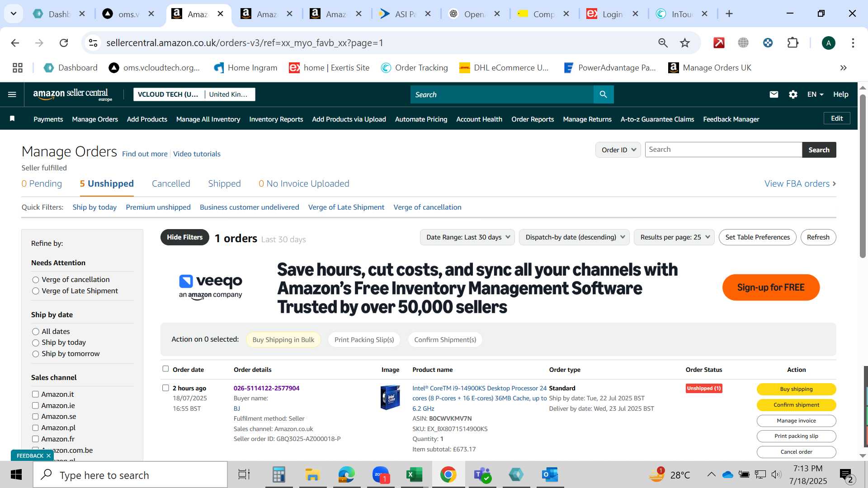Click the site information icon in address bar
Viewport: 868px width, 488px height.
93,43
